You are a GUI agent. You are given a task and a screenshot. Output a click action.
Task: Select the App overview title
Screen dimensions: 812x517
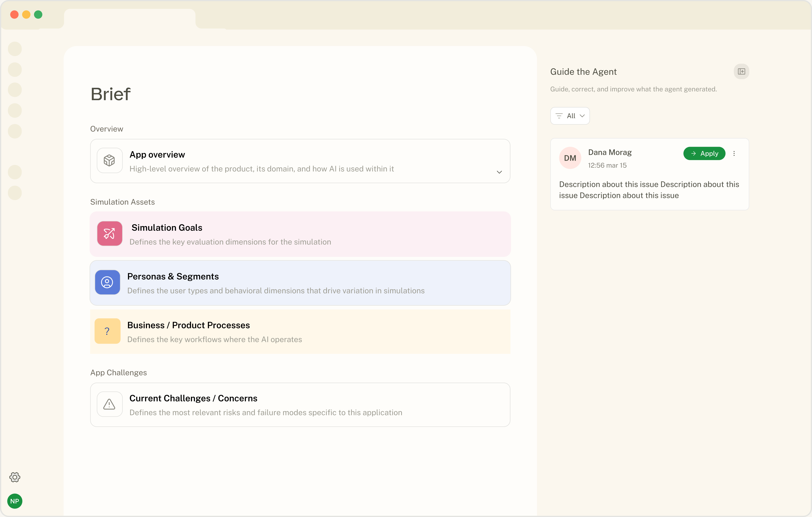point(157,154)
